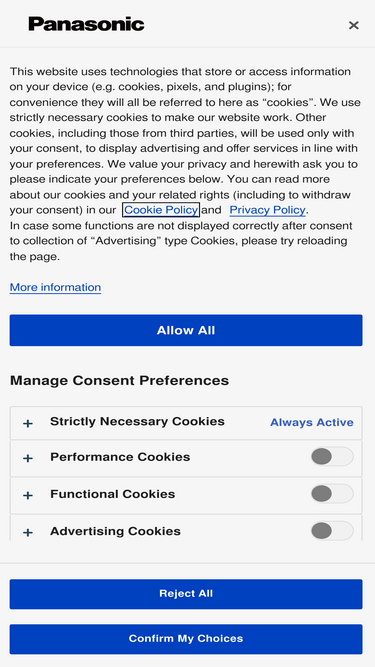Select the Performance Cookies label
Viewport: 375px width, 667px height.
pyautogui.click(x=120, y=457)
